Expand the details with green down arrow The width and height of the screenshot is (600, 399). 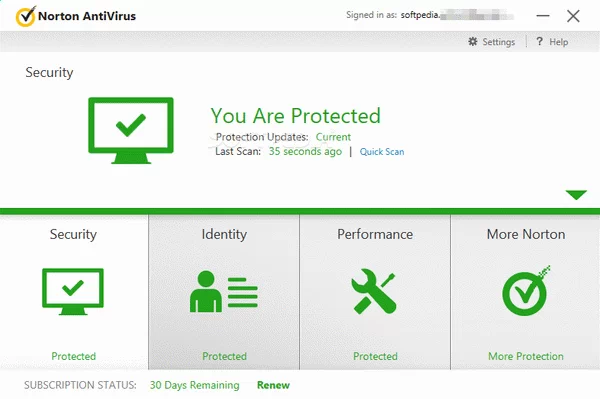tap(576, 195)
